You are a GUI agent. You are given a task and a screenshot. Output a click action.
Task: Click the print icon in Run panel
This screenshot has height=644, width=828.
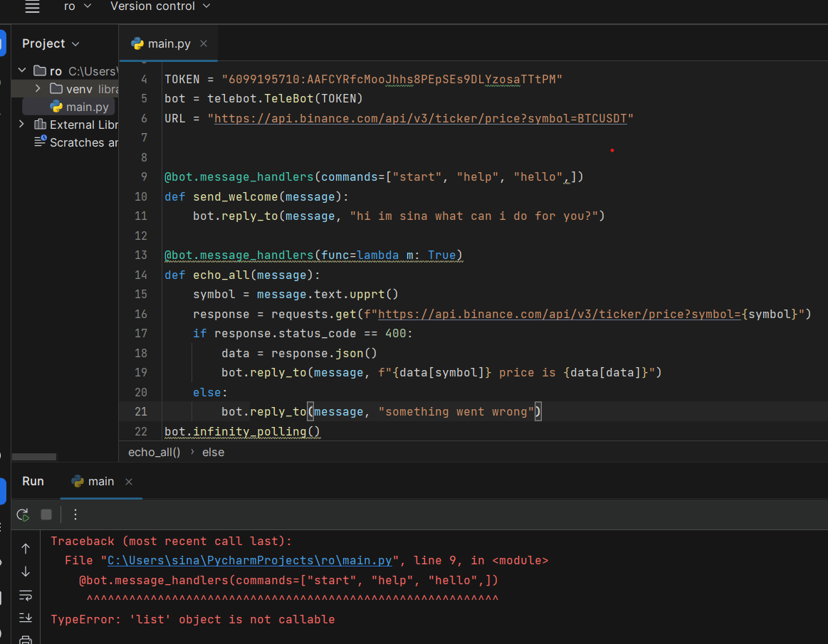pos(26,640)
